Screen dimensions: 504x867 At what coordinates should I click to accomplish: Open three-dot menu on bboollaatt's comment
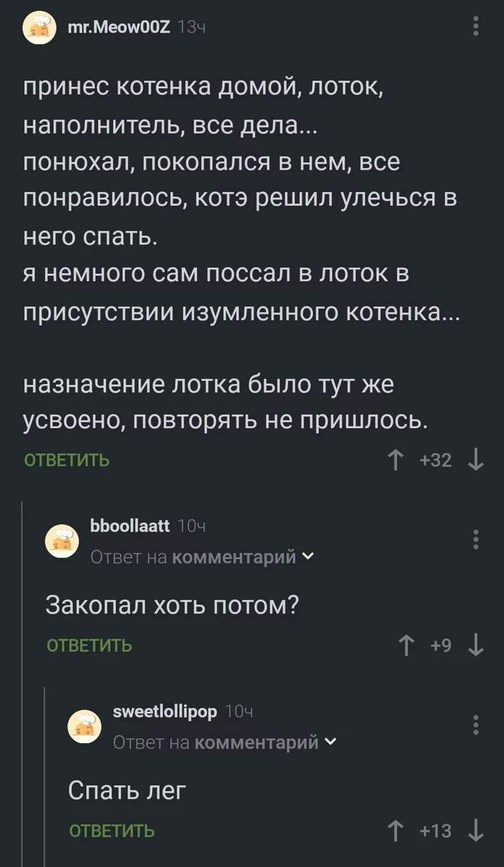click(476, 540)
